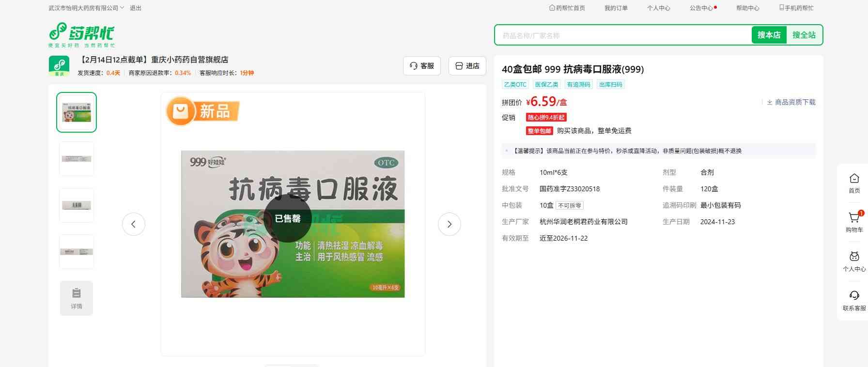868x367 pixels.
Task: Contact 联系客服 in right sidebar
Action: [854, 300]
